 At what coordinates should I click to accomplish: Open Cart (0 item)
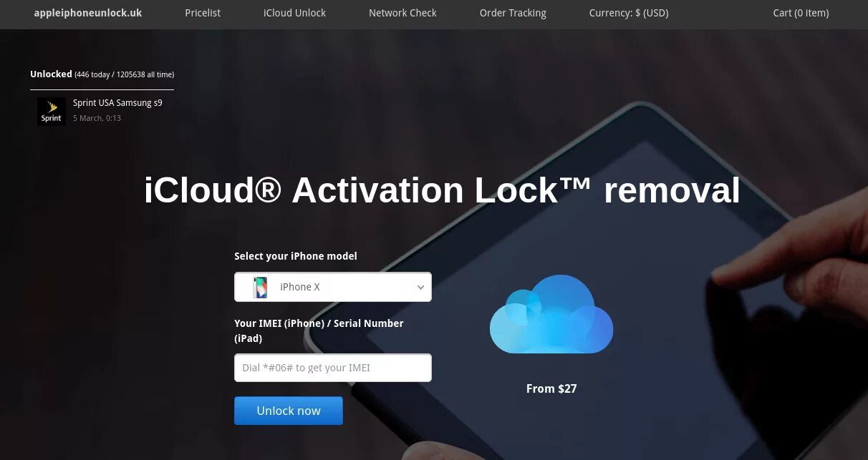click(801, 13)
